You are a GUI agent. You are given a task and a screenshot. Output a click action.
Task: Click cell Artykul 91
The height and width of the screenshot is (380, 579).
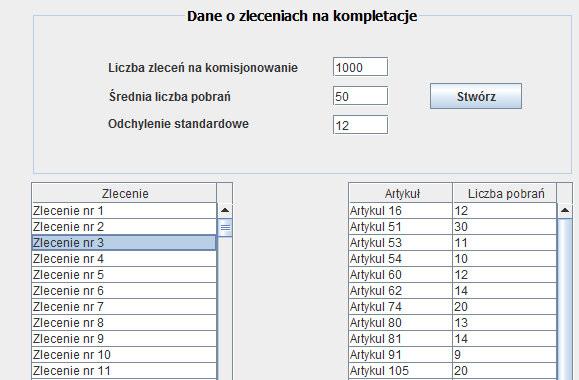tap(401, 355)
